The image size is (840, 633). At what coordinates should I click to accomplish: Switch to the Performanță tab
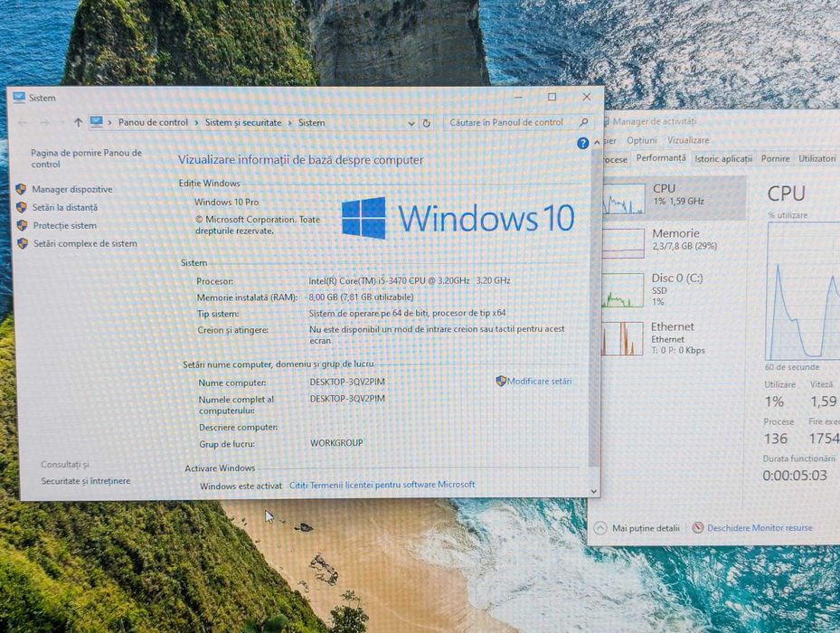(661, 158)
